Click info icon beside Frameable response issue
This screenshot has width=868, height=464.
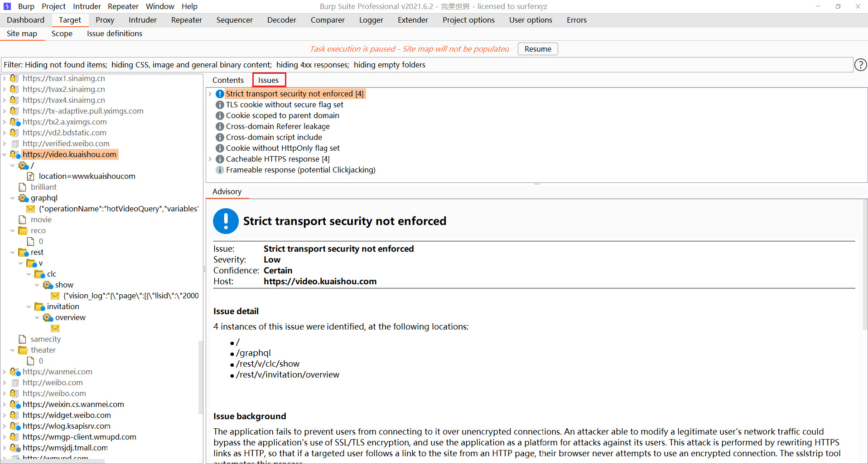pyautogui.click(x=220, y=170)
